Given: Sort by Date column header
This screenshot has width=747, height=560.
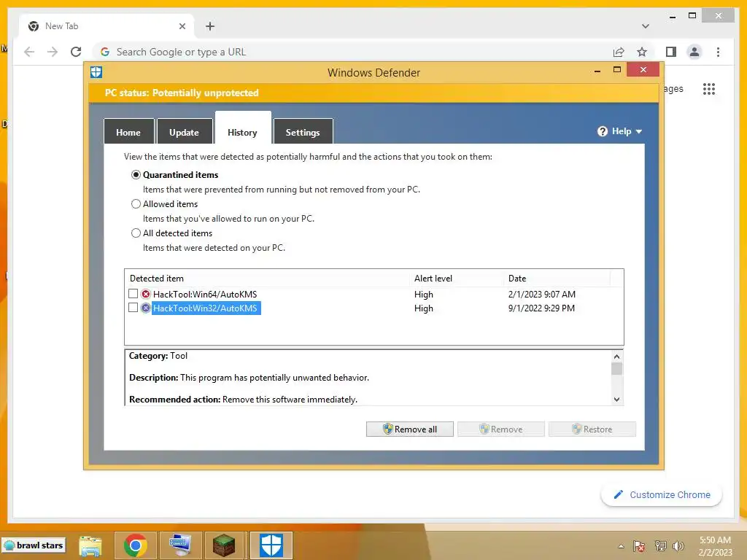Looking at the screenshot, I should tap(557, 278).
